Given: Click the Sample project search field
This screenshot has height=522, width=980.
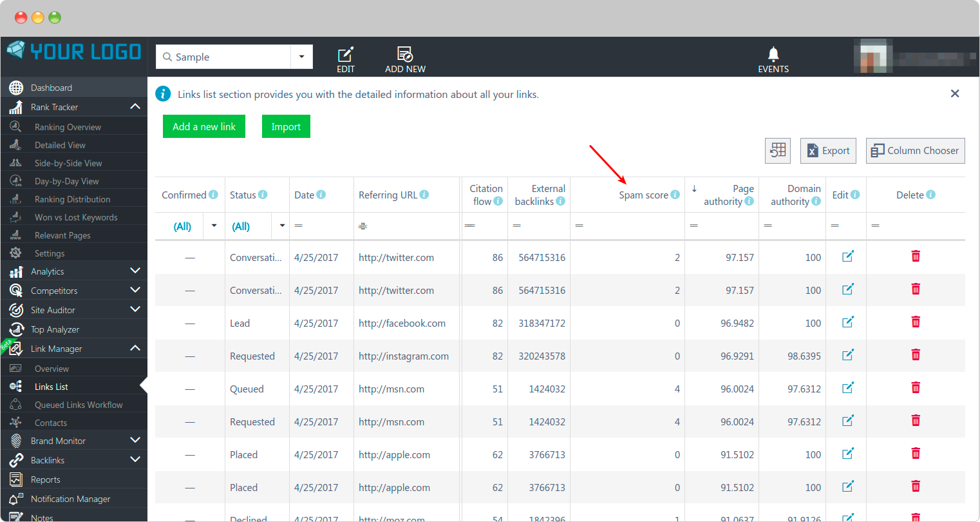Looking at the screenshot, I should click(x=223, y=57).
